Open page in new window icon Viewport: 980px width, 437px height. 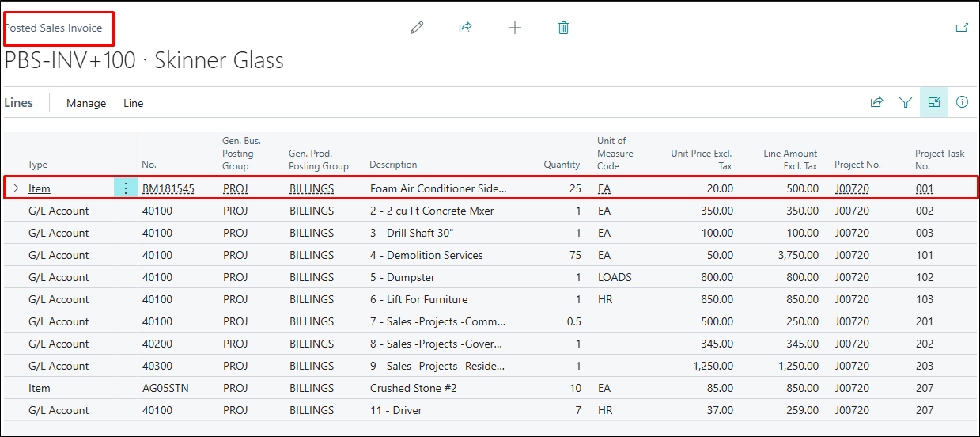962,28
